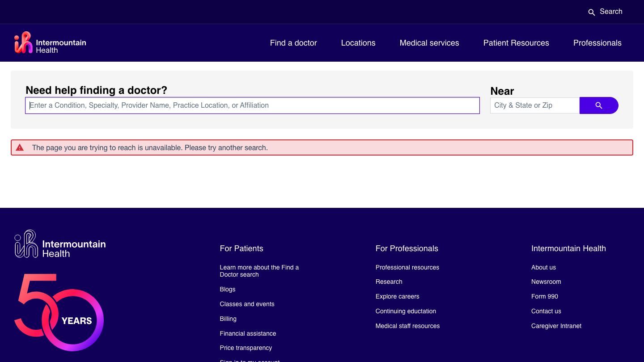The height and width of the screenshot is (362, 644).
Task: Visit the Explore careers link
Action: pos(397,297)
